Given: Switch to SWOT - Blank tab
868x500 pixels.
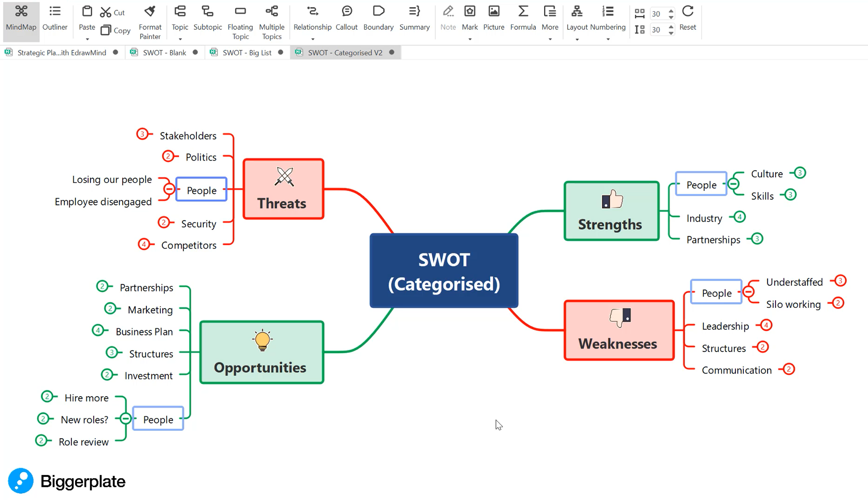Looking at the screenshot, I should click(164, 52).
